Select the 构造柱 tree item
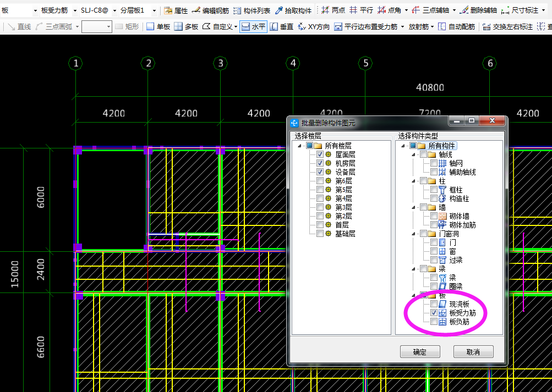Screen dimensions: 552x392 [x=459, y=198]
